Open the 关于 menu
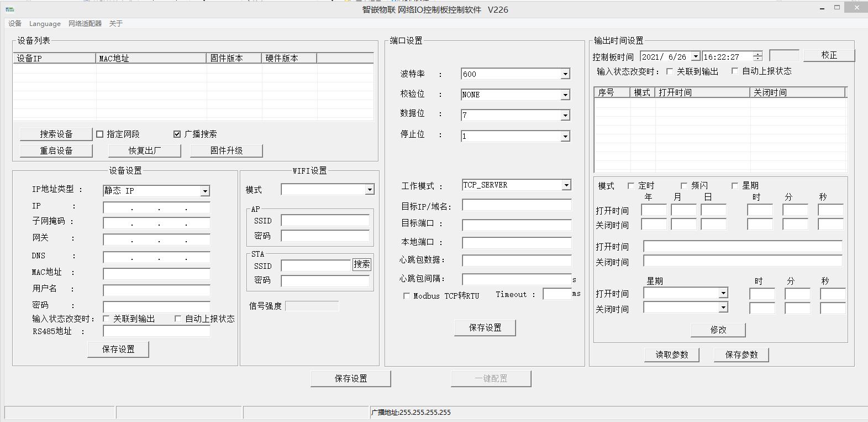The width and height of the screenshot is (868, 422). click(116, 24)
